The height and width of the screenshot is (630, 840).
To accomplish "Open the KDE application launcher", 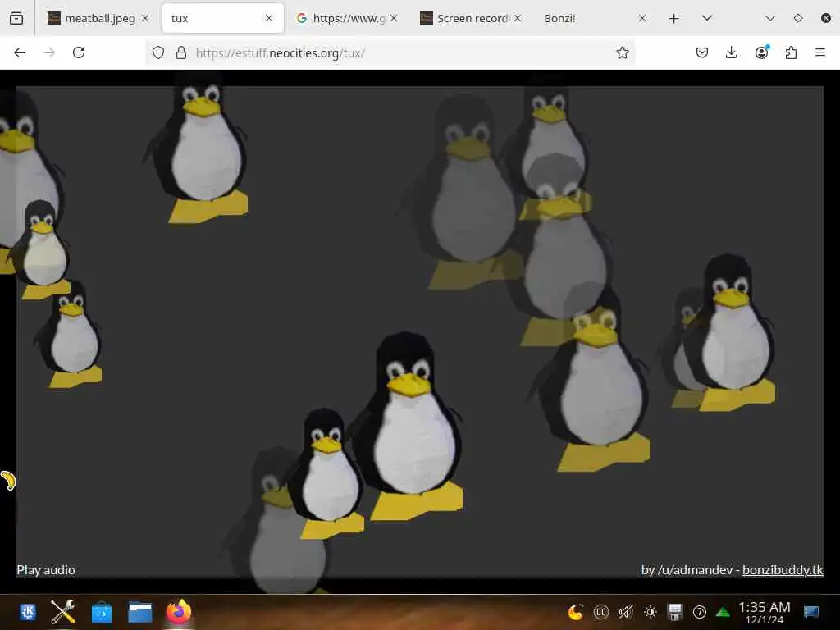I will coord(28,612).
